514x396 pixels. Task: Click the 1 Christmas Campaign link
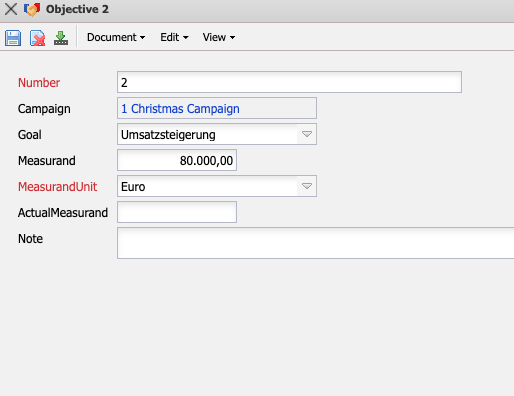[180, 109]
